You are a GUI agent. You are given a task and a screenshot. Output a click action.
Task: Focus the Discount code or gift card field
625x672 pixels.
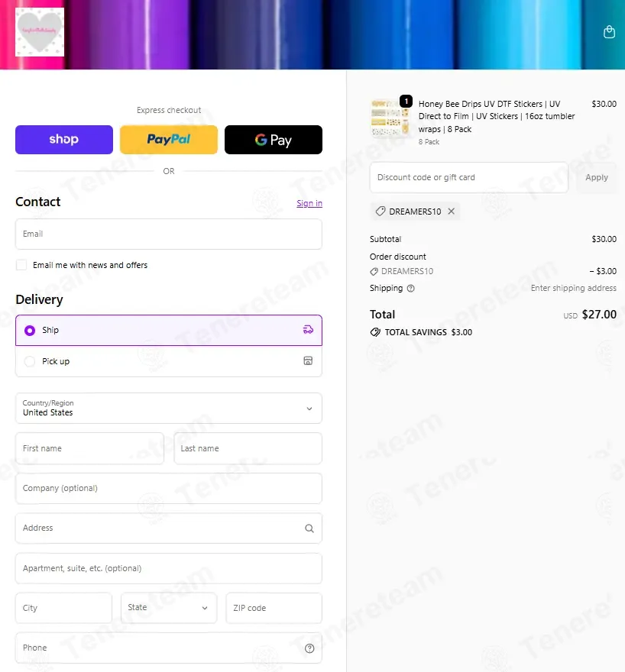pos(468,177)
